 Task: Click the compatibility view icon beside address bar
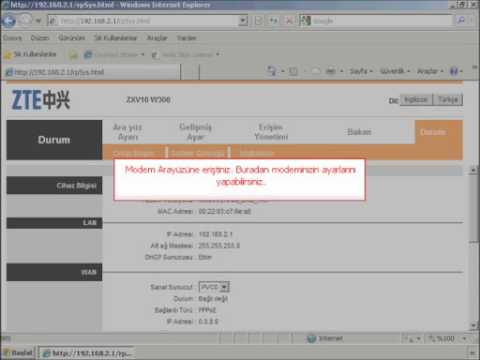[259, 21]
